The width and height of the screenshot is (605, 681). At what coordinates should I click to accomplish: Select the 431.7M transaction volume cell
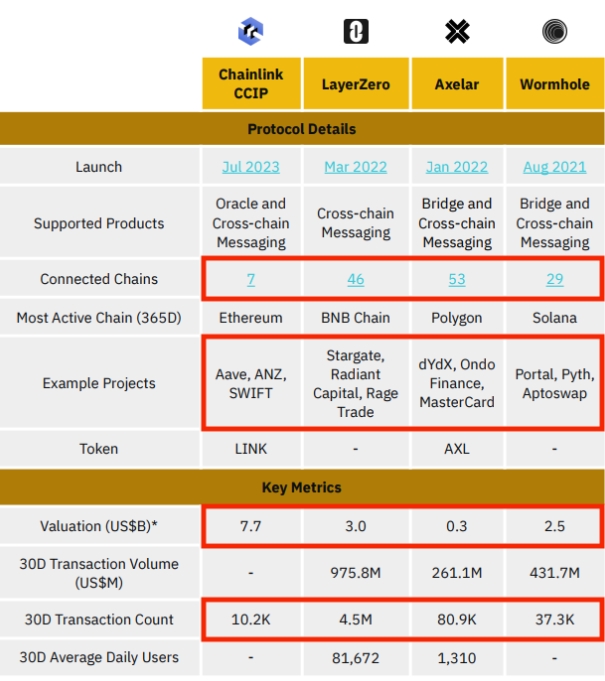click(x=555, y=573)
